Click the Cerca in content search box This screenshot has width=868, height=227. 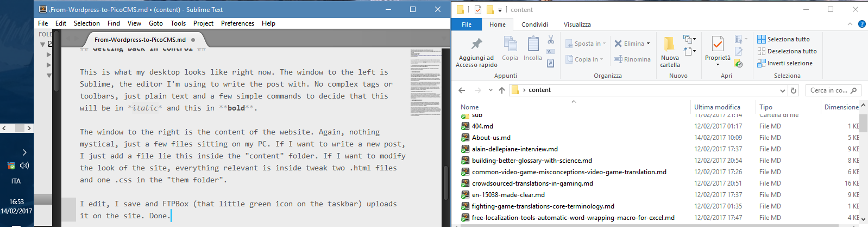pos(833,90)
